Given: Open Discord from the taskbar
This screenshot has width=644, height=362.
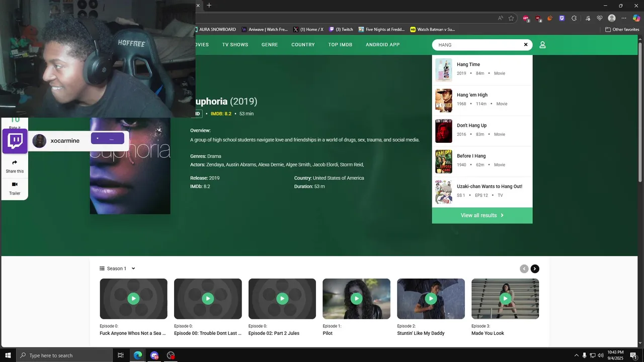Looking at the screenshot, I should tap(154, 355).
